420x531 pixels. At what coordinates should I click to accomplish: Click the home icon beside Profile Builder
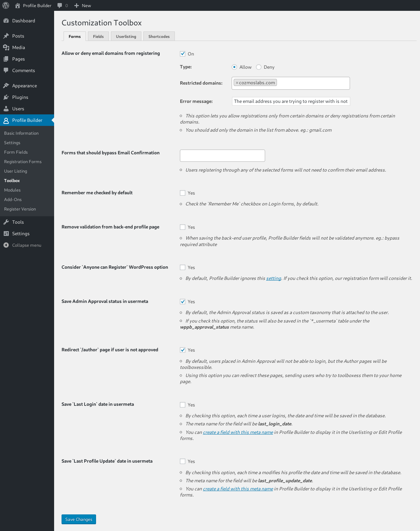(18, 5)
